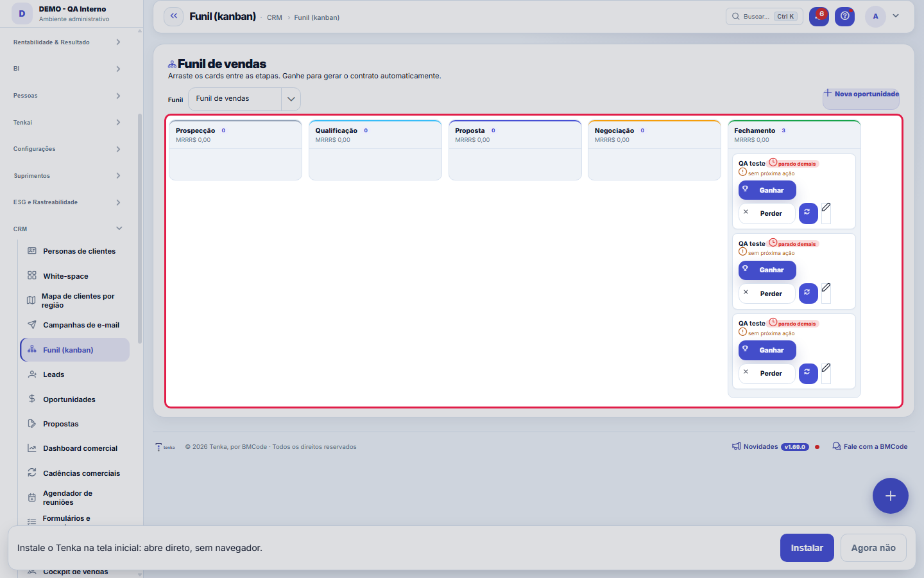Click the user avatar labeled A
Viewport: 924px width, 578px height.
click(875, 16)
